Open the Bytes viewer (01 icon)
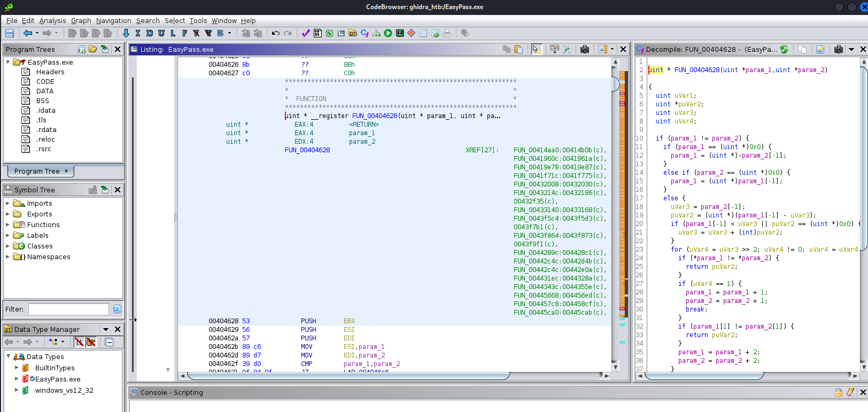Image resolution: width=868 pixels, height=412 pixels. coord(317,33)
